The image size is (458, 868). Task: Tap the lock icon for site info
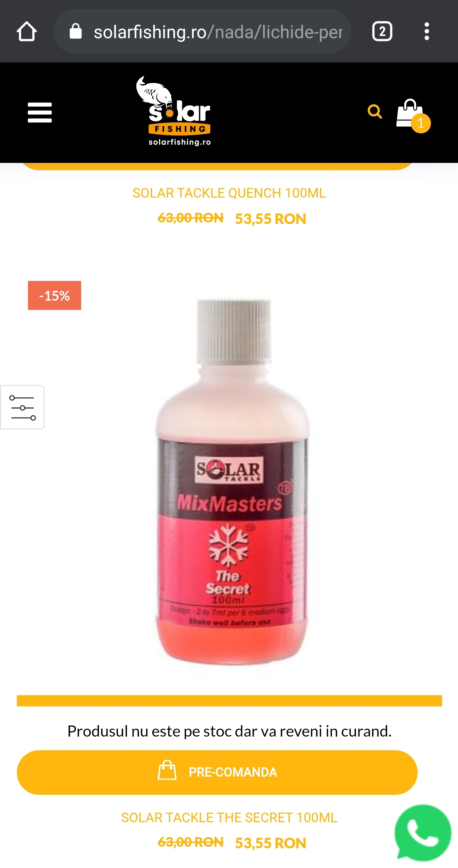coord(75,31)
